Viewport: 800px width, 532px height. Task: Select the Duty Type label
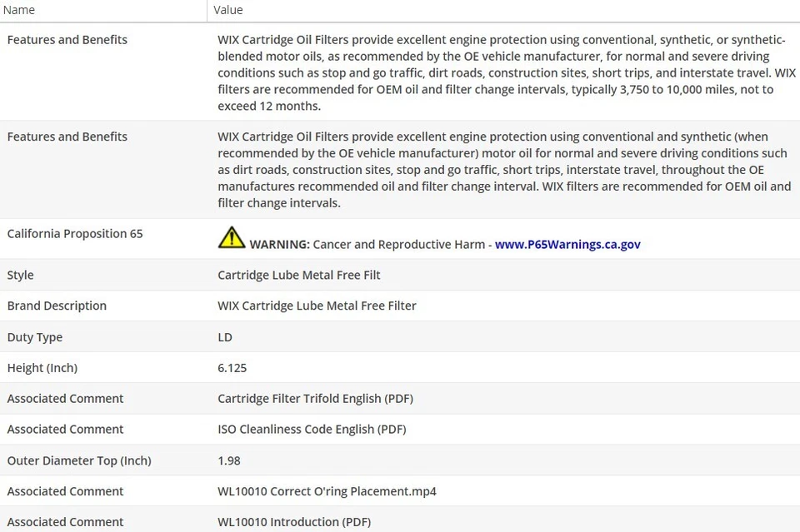pos(35,337)
